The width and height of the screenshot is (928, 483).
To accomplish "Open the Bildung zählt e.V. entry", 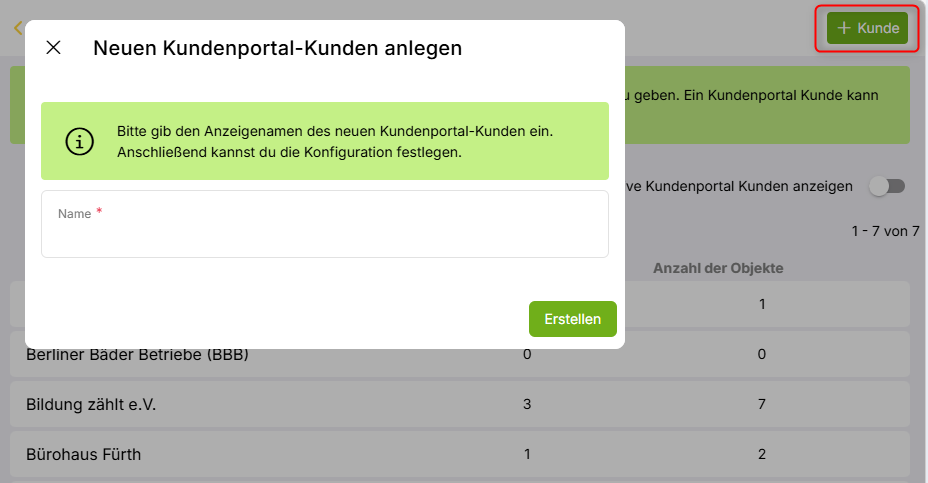I will [91, 405].
